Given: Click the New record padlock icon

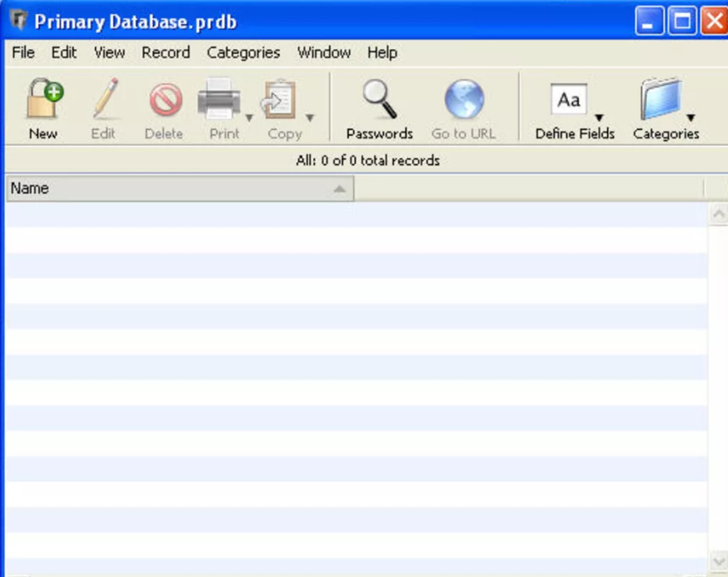Looking at the screenshot, I should pos(45,98).
